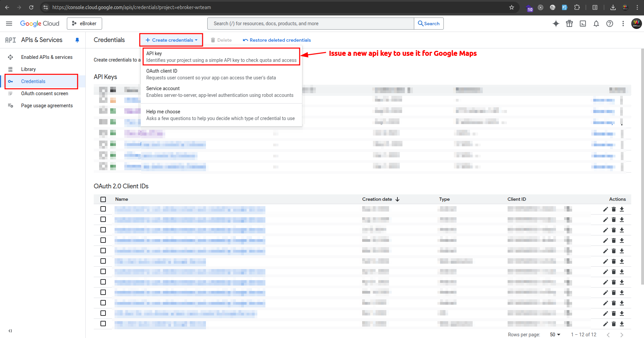Image resolution: width=644 pixels, height=338 pixels.
Task: Open the notifications bell
Action: point(596,24)
